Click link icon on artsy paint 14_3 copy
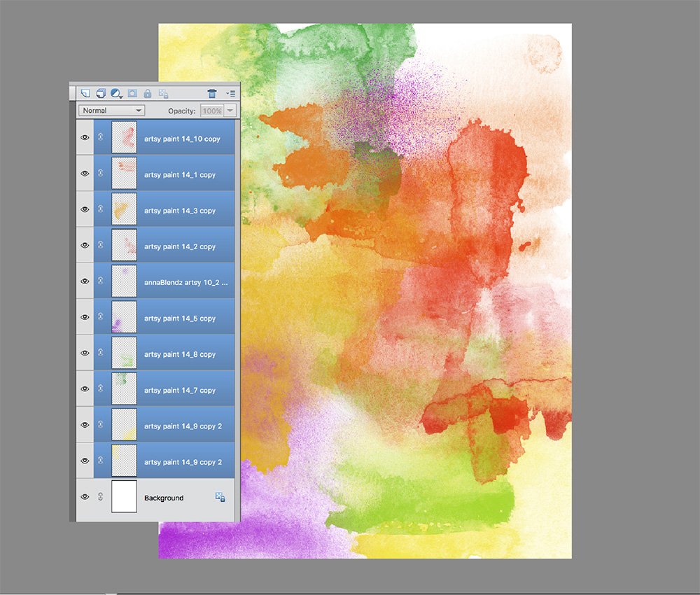The width and height of the screenshot is (700, 595). [x=101, y=209]
